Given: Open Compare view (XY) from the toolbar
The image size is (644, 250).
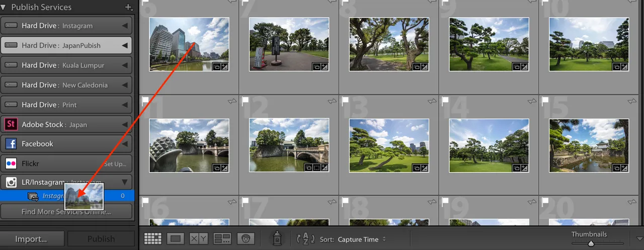Looking at the screenshot, I should [x=199, y=239].
